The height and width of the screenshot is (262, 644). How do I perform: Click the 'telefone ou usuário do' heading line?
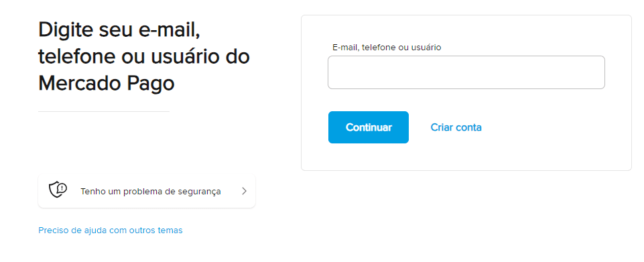(144, 56)
